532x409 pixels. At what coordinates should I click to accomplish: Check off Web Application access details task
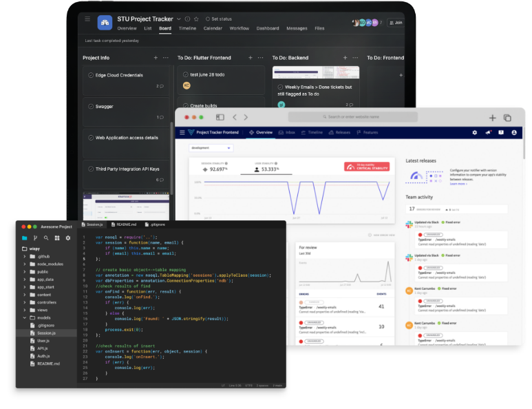point(91,138)
